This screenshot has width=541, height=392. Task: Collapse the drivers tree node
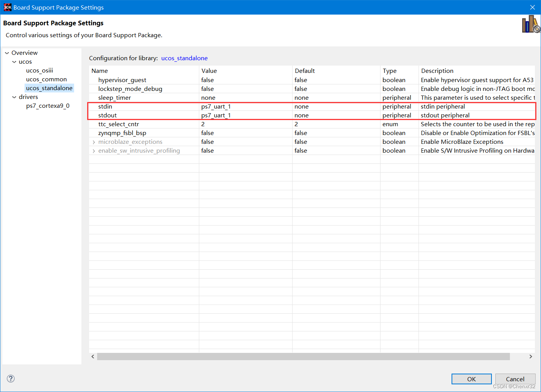click(14, 97)
